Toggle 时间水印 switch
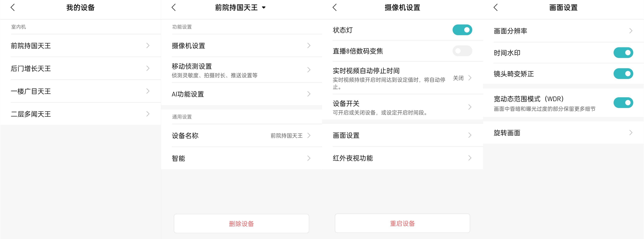 pyautogui.click(x=623, y=53)
